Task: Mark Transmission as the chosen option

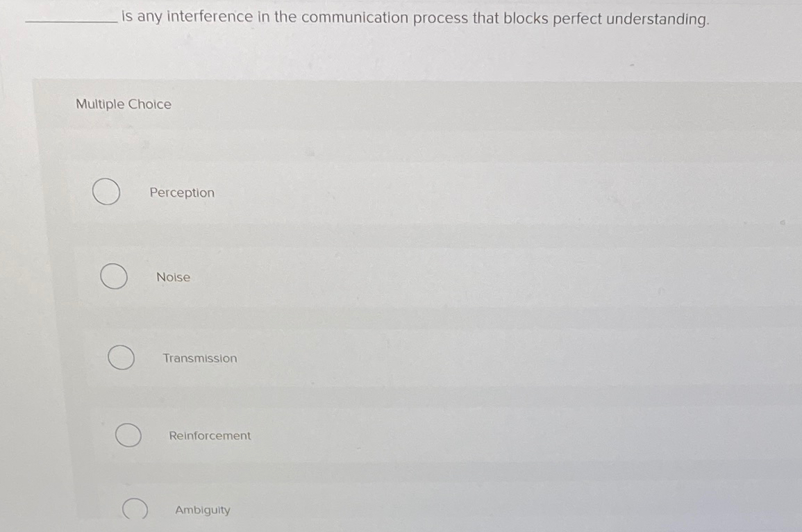Action: [x=121, y=358]
